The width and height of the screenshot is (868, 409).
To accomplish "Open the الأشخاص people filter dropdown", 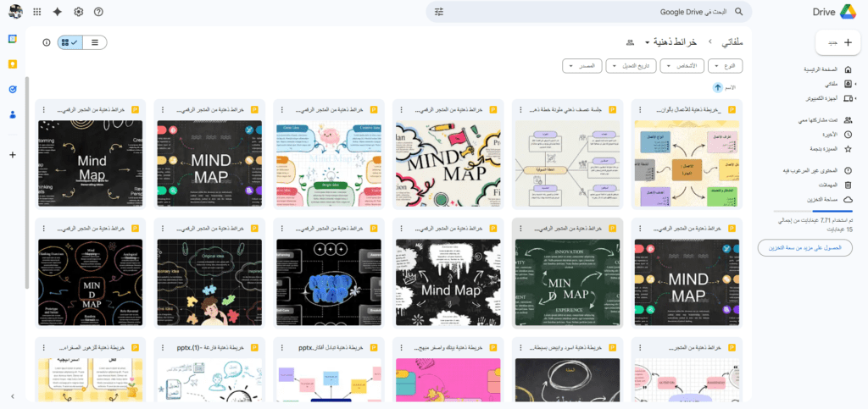I will [682, 65].
